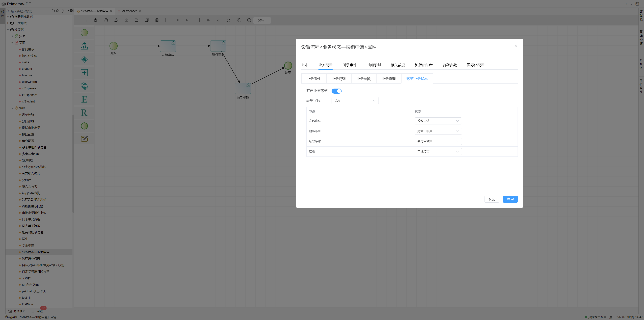Select the manual activity person icon in palette
644x320 pixels.
[84, 46]
